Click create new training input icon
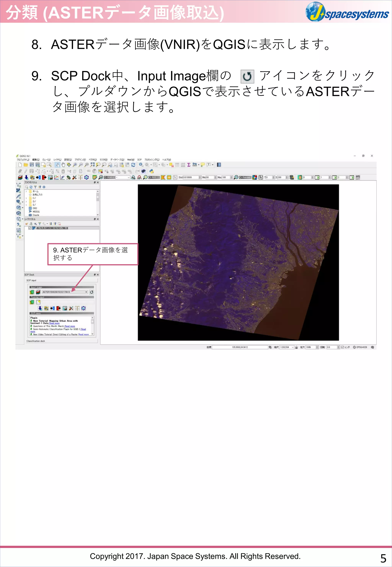Screen dimensions: 392x567 click(38, 302)
